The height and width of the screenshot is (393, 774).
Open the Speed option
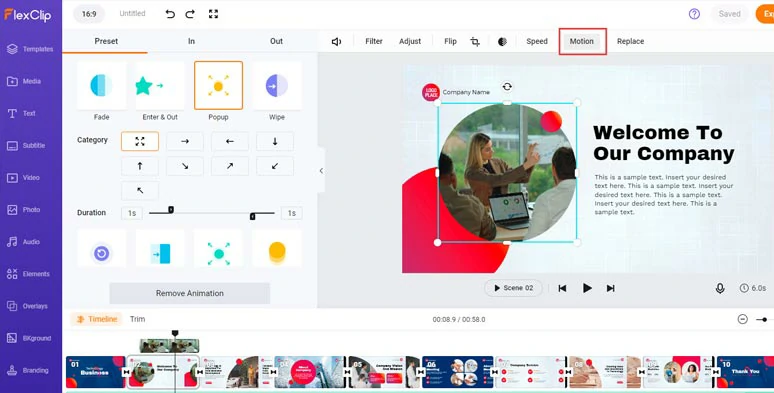537,41
